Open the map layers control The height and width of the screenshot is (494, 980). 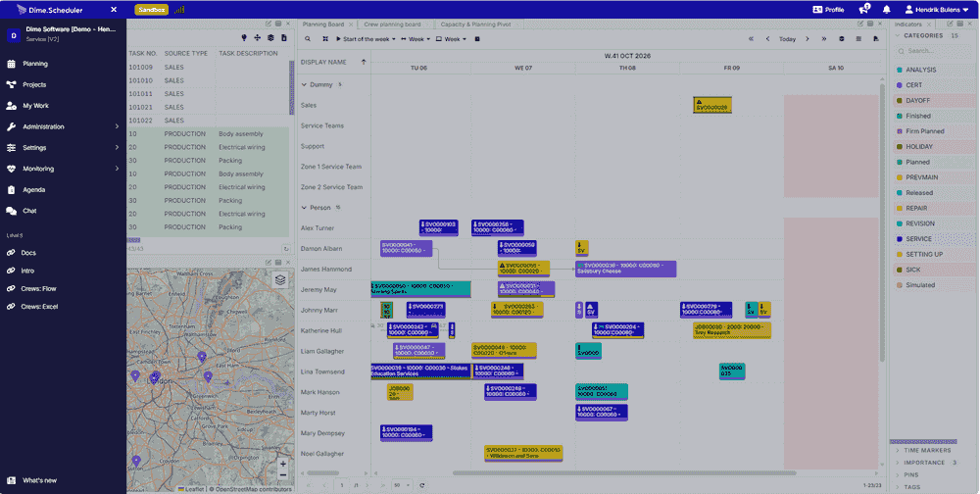[x=280, y=280]
